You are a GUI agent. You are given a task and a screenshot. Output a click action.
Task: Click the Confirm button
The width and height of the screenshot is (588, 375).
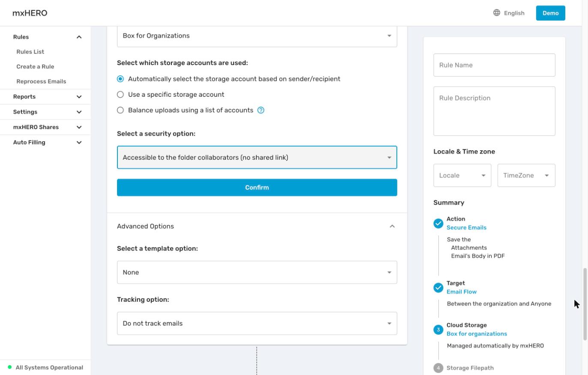click(257, 187)
